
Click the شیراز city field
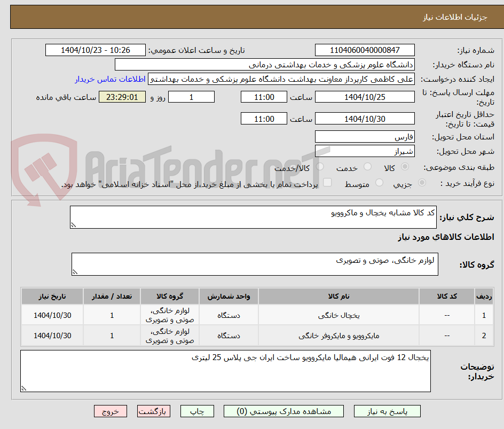point(365,151)
